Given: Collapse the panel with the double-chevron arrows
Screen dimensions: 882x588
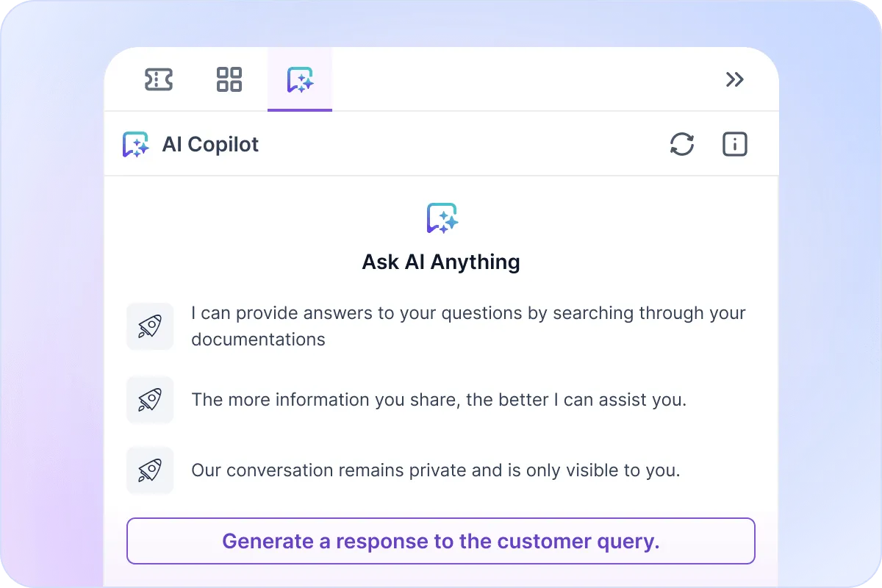Looking at the screenshot, I should click(734, 79).
